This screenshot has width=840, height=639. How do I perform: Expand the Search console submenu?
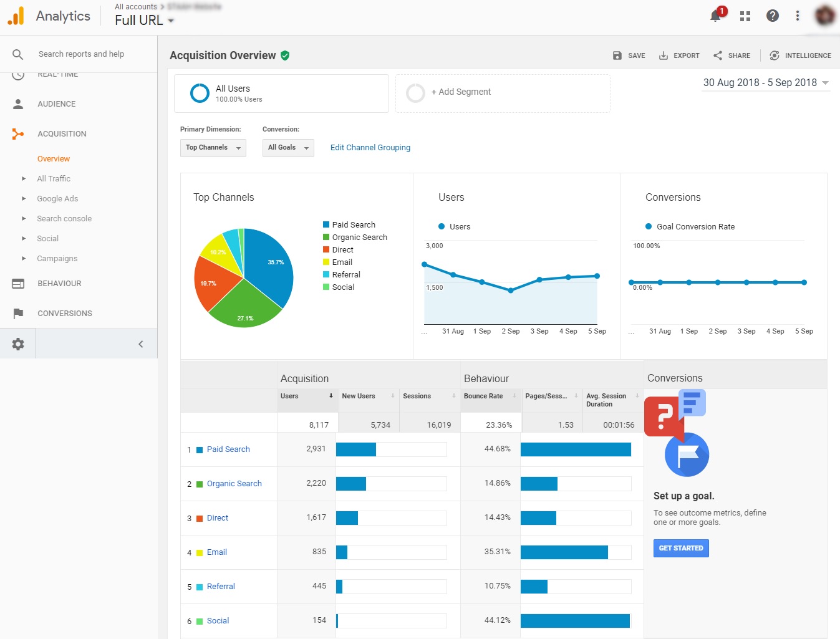[x=24, y=219]
